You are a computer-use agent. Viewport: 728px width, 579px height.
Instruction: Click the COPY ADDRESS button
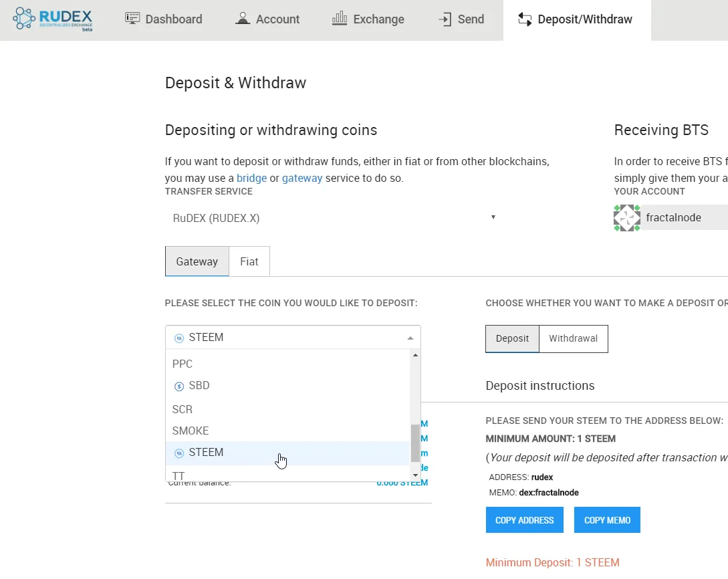tap(525, 520)
